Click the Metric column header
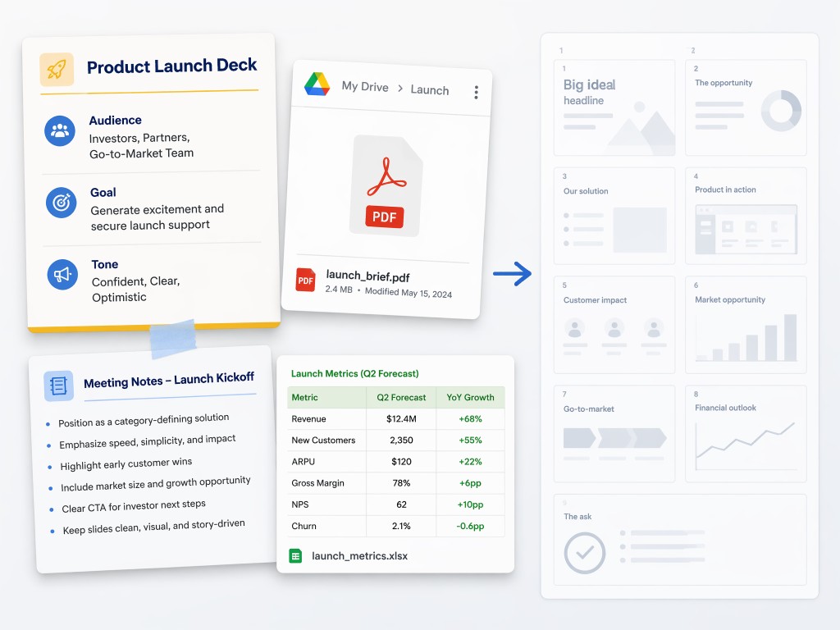Viewport: 840px width, 630px height. tap(326, 398)
